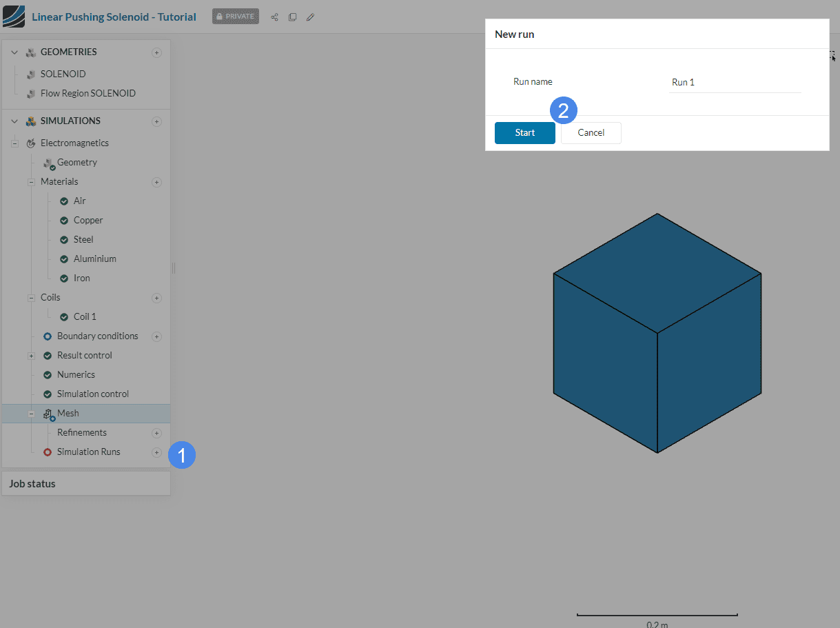Image resolution: width=840 pixels, height=628 pixels.
Task: Add a coil using plus icon
Action: pos(156,298)
